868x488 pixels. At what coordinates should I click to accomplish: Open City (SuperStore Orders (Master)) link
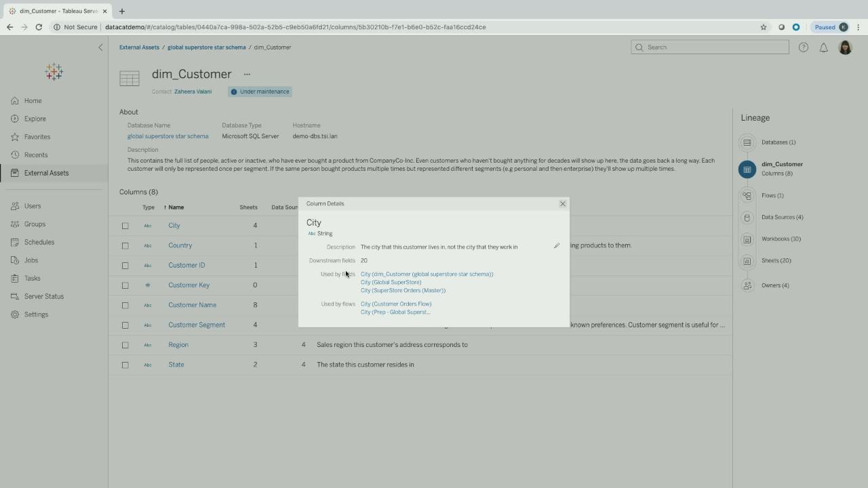pyautogui.click(x=403, y=291)
